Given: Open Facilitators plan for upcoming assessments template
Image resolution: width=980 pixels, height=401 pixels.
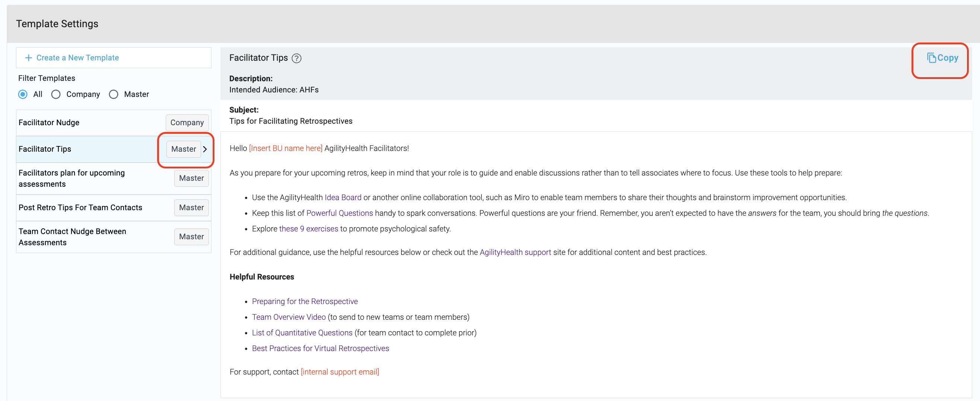Looking at the screenshot, I should coord(113,178).
